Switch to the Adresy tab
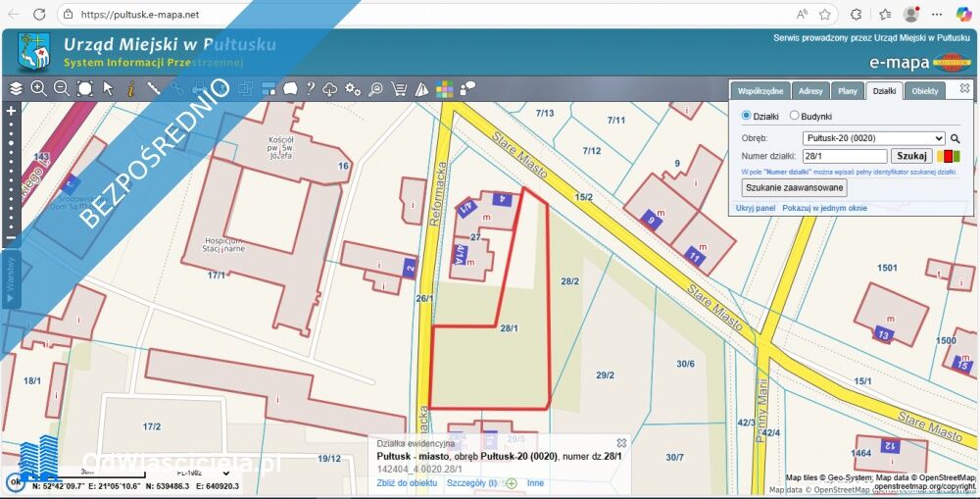 810,91
